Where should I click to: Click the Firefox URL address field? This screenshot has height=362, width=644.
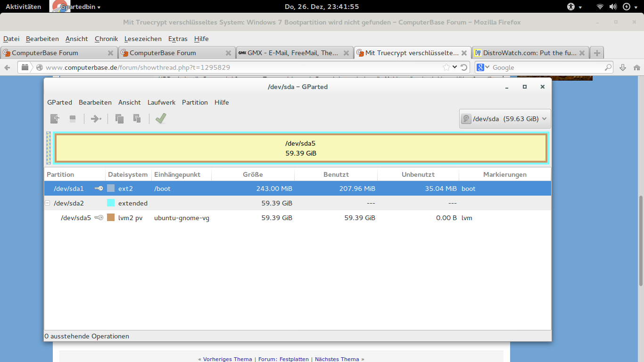pyautogui.click(x=243, y=67)
